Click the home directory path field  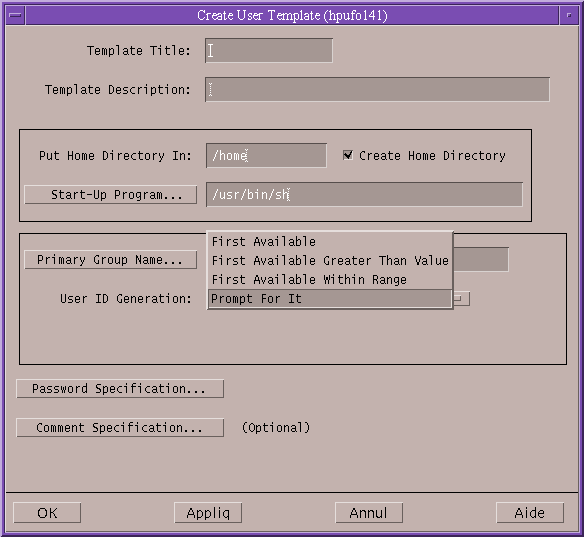pyautogui.click(x=266, y=155)
